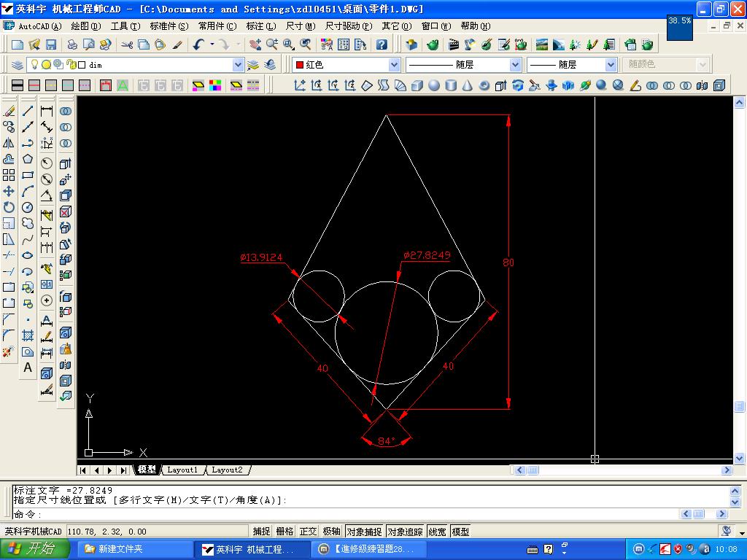The height and width of the screenshot is (560, 747).
Task: Toggle 栅格 grid display in status bar
Action: click(285, 532)
